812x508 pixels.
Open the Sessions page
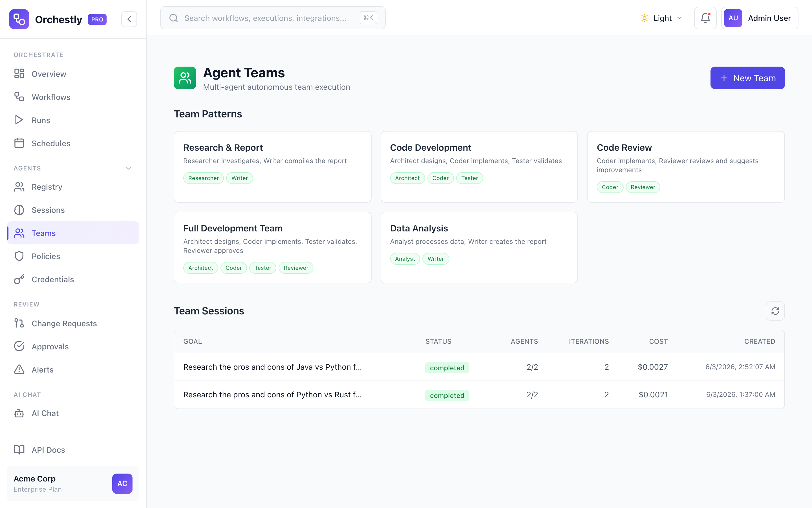click(x=73, y=210)
